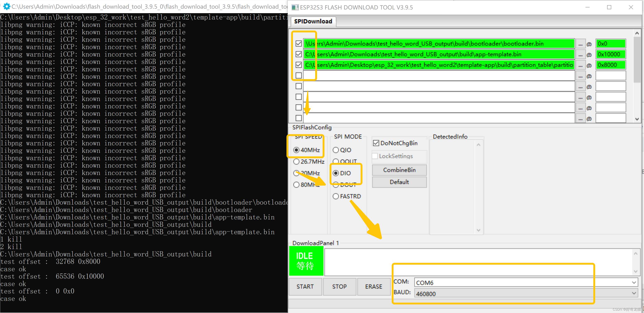Toggle the DoNotChgBin checkbox
This screenshot has width=644, height=313.
click(376, 143)
